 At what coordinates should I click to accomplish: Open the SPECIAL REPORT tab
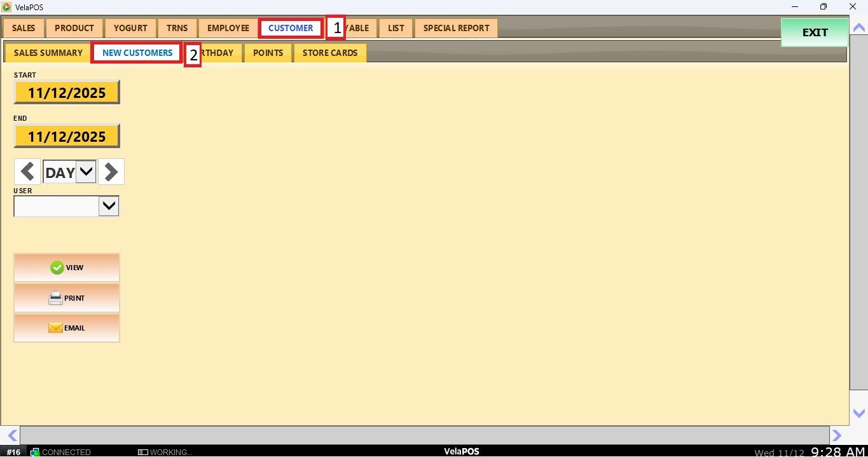[x=456, y=28]
